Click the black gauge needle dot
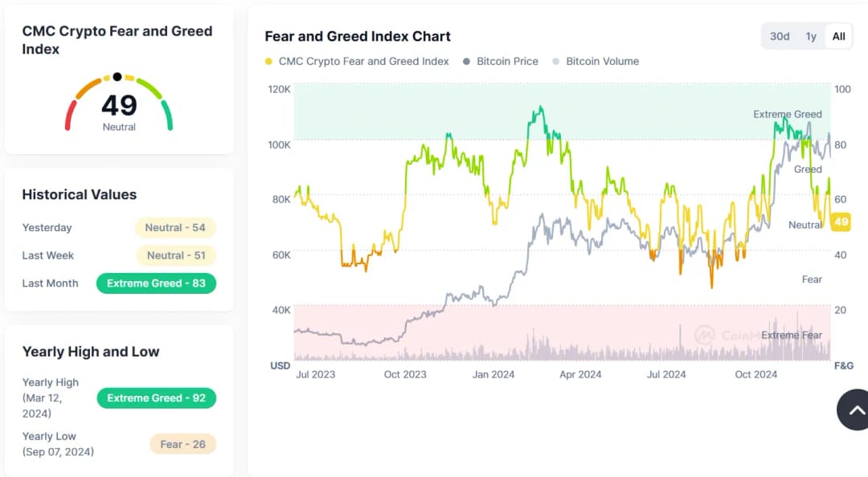The height and width of the screenshot is (477, 868). click(117, 77)
